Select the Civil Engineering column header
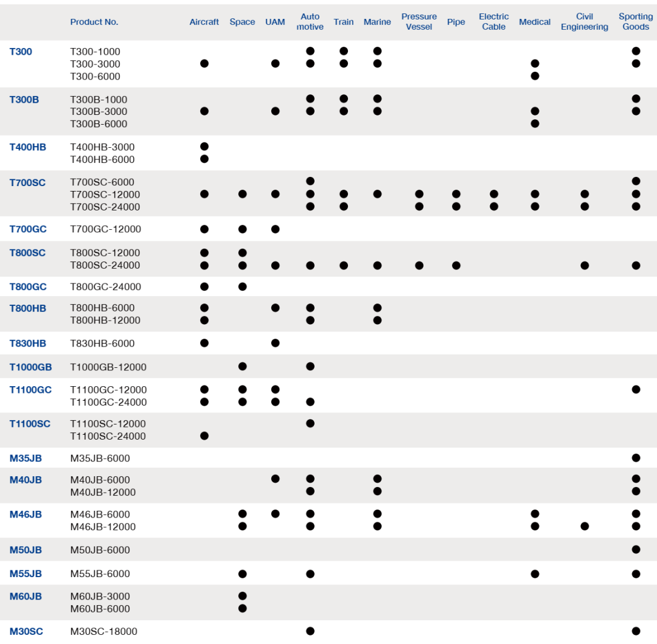The width and height of the screenshot is (657, 644). (584, 22)
